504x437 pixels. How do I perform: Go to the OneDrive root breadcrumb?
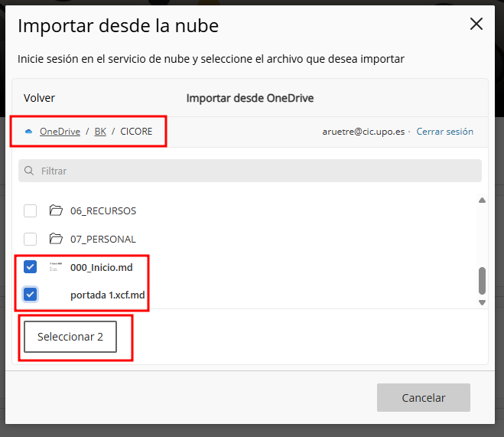(x=60, y=132)
